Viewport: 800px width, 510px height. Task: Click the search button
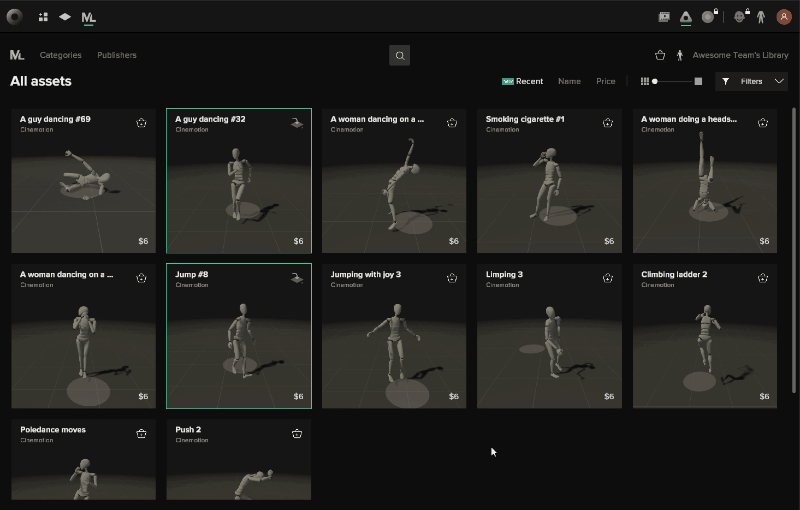point(399,55)
